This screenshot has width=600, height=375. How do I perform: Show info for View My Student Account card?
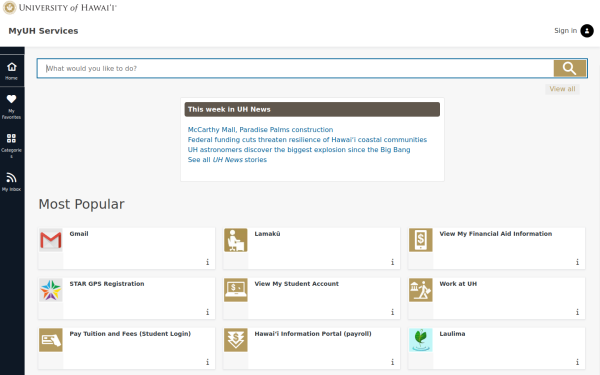(x=392, y=312)
